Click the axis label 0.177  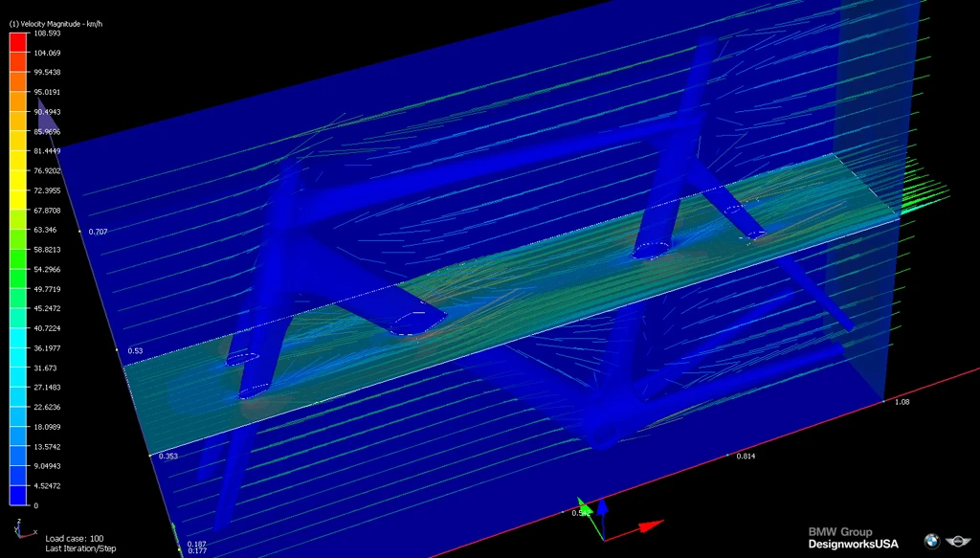[196, 550]
